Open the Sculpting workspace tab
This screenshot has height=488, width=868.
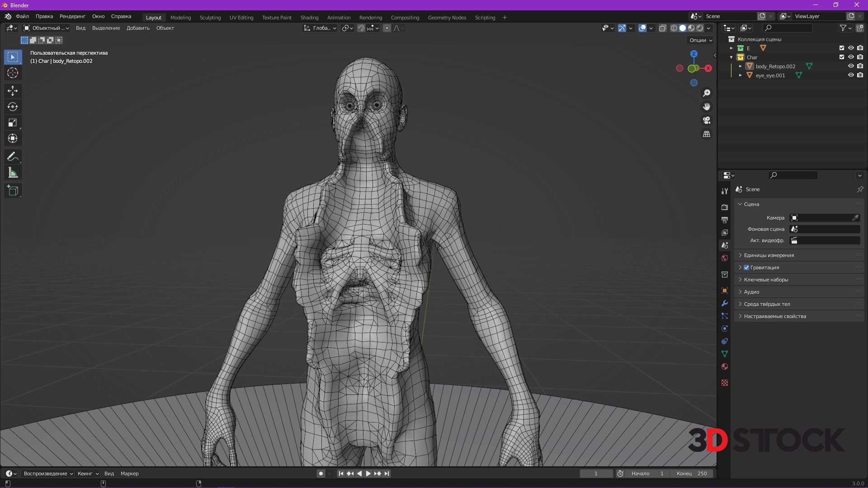tap(210, 18)
